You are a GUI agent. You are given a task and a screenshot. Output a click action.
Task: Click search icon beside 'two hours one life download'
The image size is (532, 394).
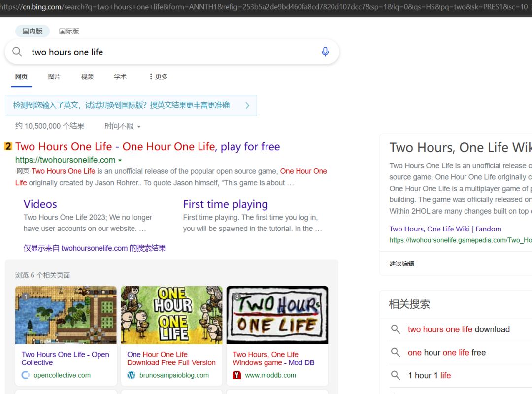[395, 329]
